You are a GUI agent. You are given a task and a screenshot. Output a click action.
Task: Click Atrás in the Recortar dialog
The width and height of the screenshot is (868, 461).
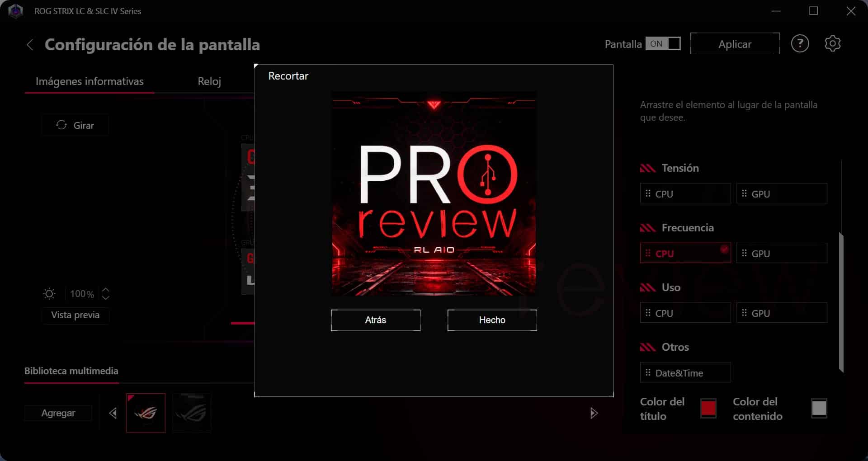click(x=375, y=320)
